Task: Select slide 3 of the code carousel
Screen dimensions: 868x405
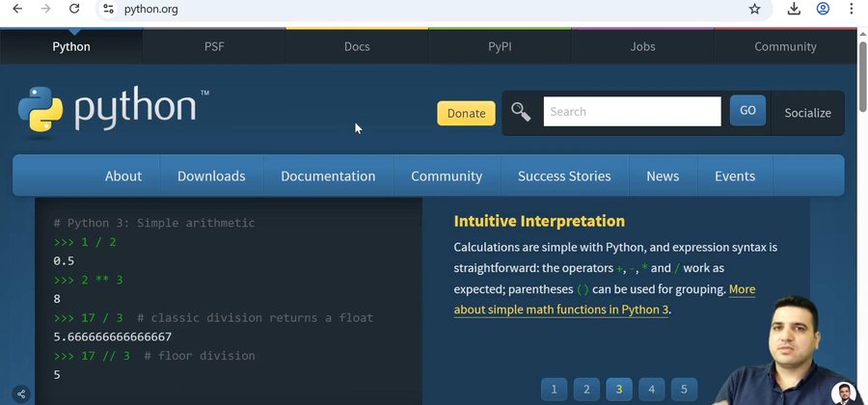Action: tap(619, 390)
